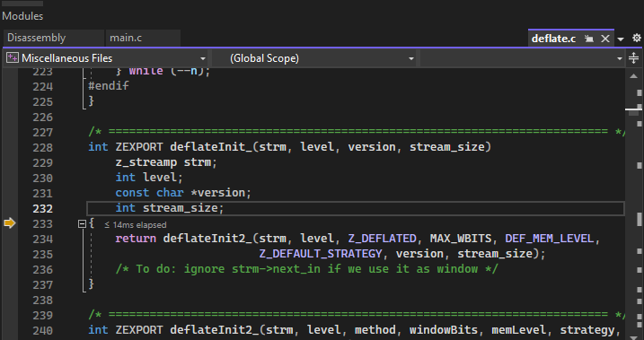Click the Modules panel title
The height and width of the screenshot is (340, 644).
click(x=22, y=16)
